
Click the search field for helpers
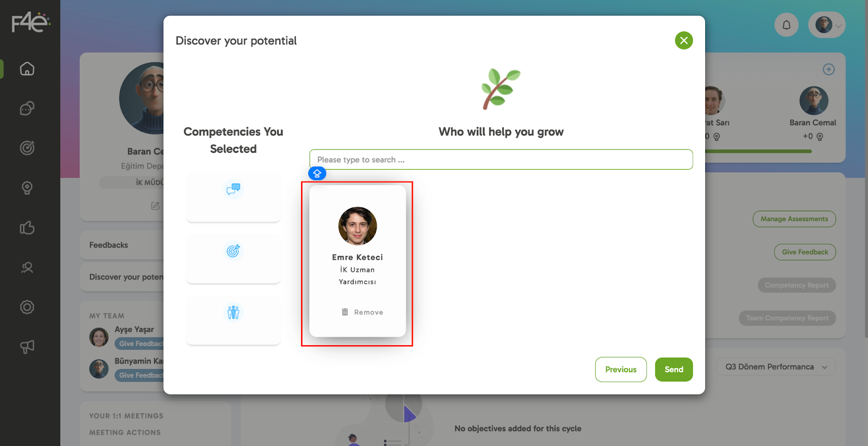(501, 159)
